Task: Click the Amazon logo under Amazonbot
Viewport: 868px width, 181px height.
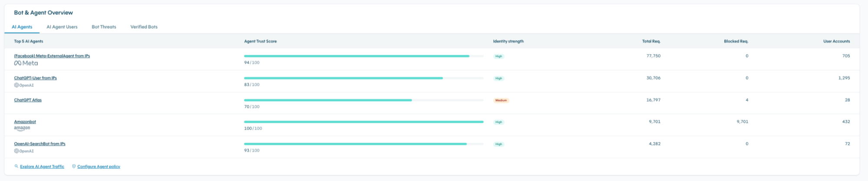Action: (22, 128)
